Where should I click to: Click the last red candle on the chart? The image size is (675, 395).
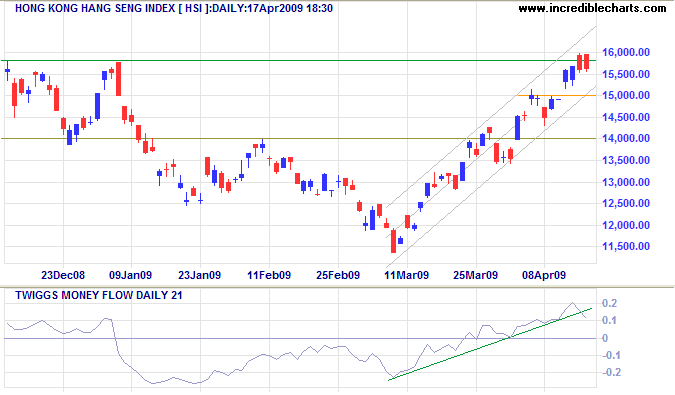point(586,62)
